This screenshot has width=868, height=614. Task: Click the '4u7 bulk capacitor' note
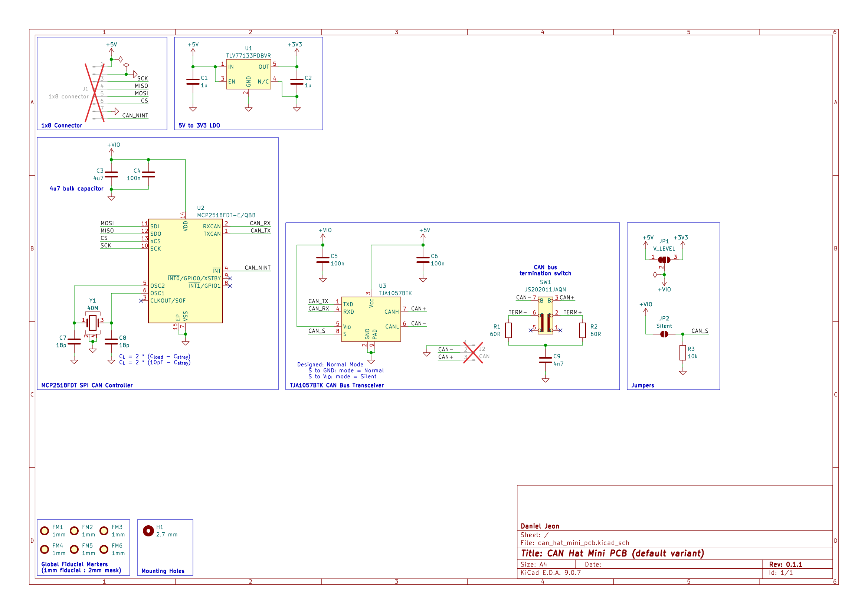[x=76, y=189]
